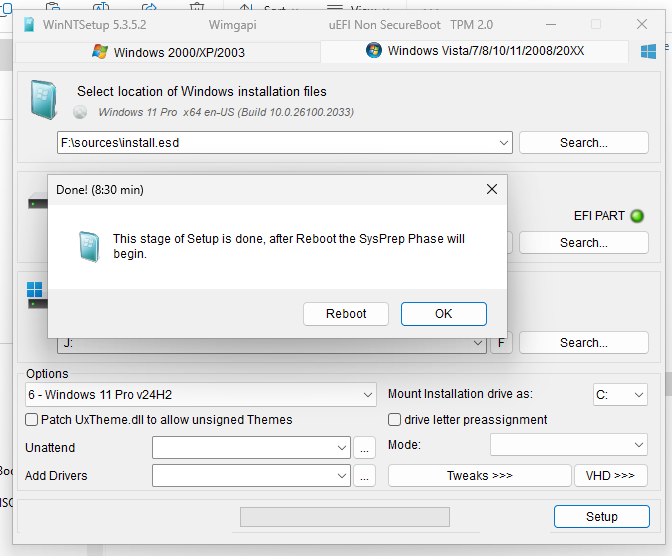Close the Done! dialog with its X
Screen dimensions: 672x556
point(492,189)
